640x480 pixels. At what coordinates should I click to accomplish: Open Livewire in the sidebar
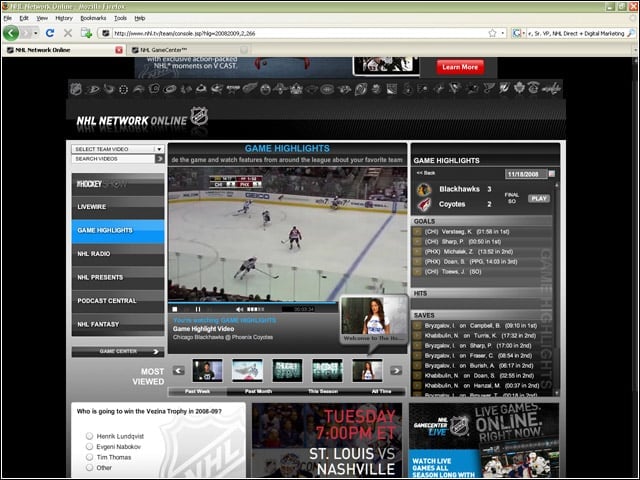coord(118,207)
